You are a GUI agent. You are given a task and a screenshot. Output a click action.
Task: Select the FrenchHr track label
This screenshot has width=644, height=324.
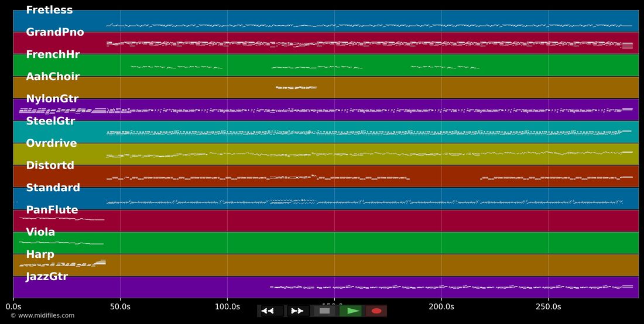[53, 54]
